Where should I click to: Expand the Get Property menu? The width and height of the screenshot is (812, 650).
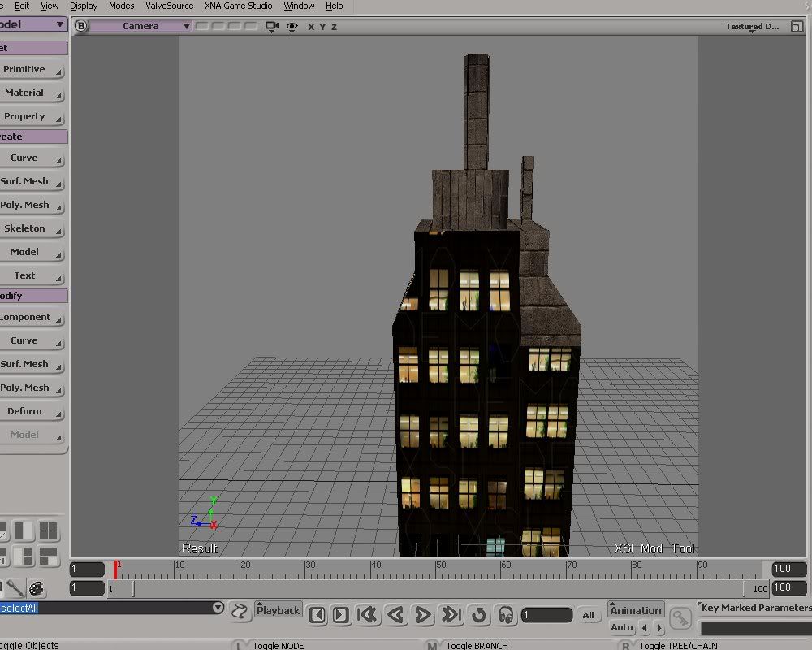click(x=31, y=117)
